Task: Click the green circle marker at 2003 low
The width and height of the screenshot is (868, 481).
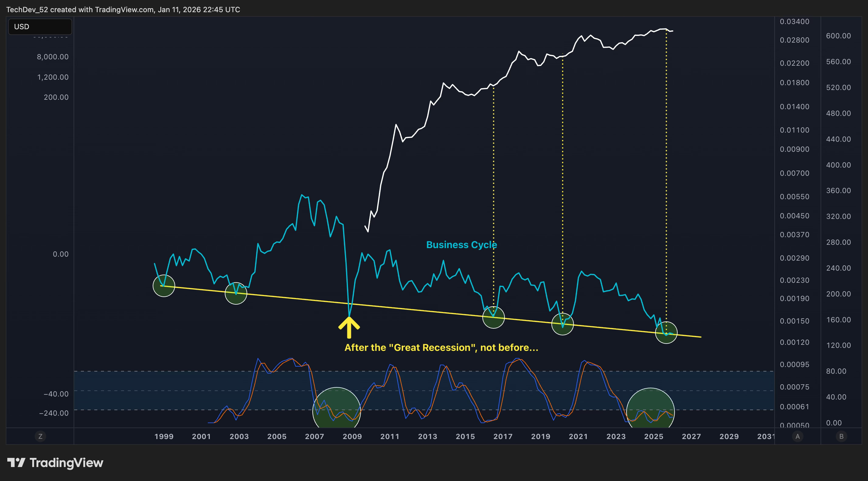Action: [x=236, y=293]
